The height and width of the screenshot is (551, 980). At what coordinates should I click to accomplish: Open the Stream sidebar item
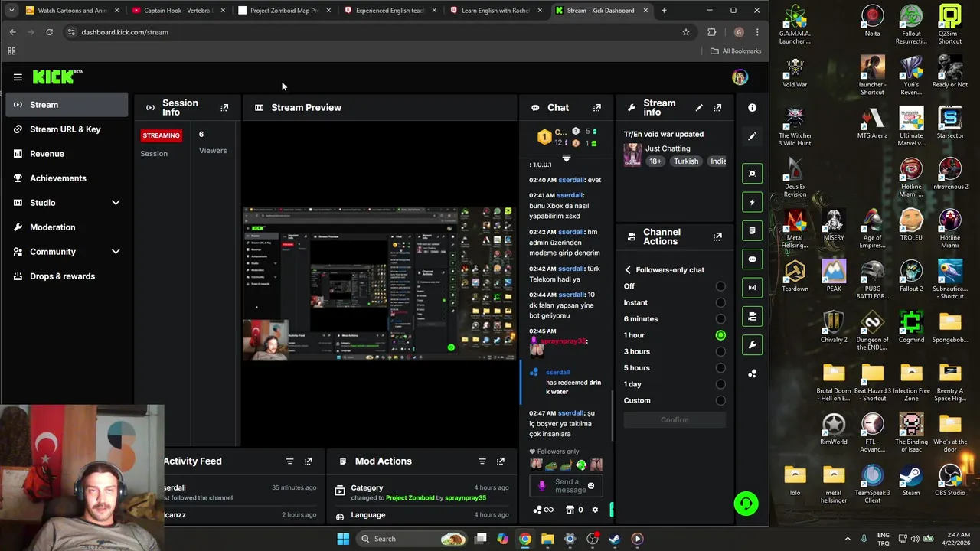coord(67,105)
